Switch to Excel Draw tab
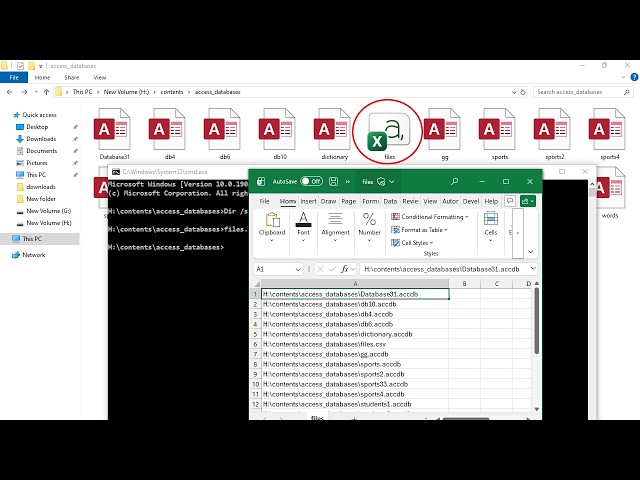The height and width of the screenshot is (480, 640). [x=328, y=201]
